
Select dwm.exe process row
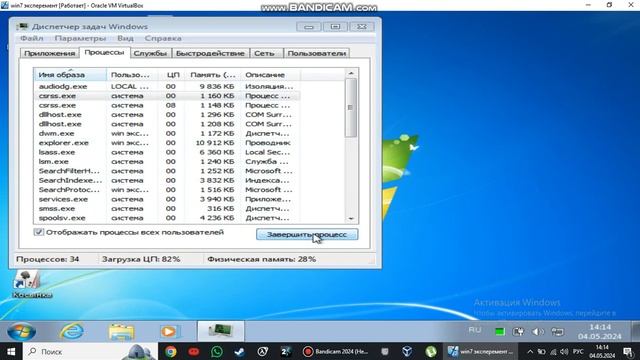(x=167, y=133)
